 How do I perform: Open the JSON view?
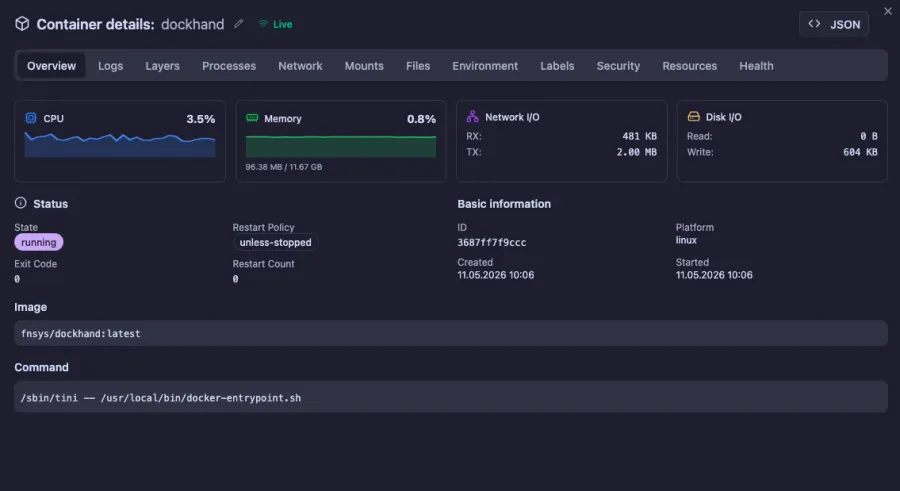[x=834, y=24]
